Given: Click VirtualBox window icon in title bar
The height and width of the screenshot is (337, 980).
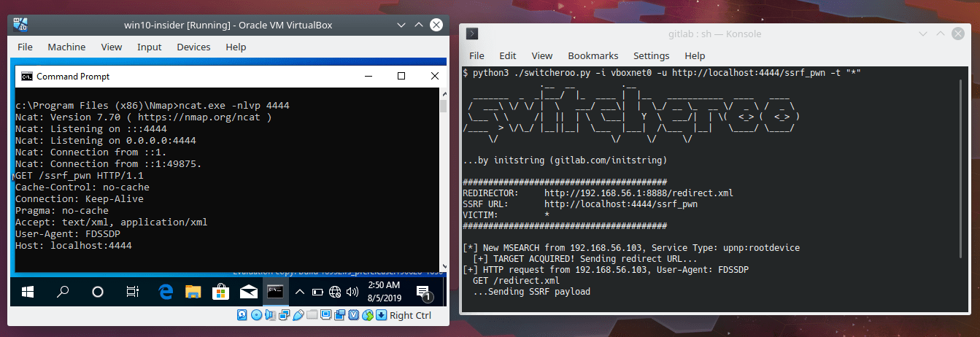Looking at the screenshot, I should (20, 25).
